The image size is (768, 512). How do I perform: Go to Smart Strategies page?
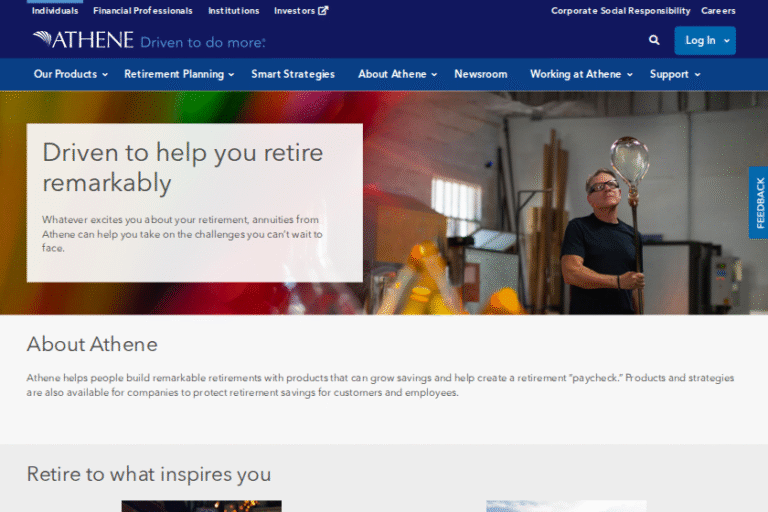(293, 74)
